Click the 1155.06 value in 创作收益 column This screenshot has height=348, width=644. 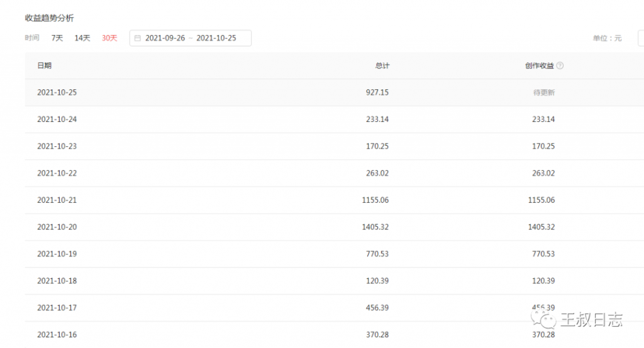(x=541, y=200)
